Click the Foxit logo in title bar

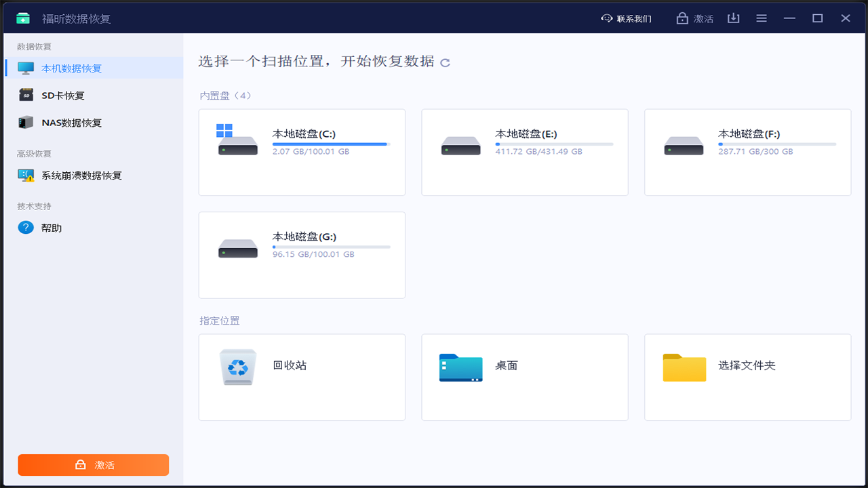click(x=22, y=18)
